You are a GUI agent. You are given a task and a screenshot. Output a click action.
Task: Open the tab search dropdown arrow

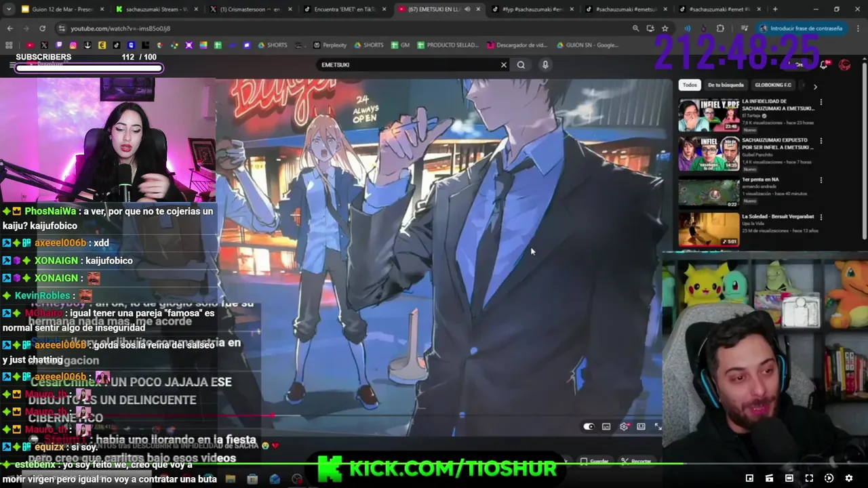tap(9, 9)
